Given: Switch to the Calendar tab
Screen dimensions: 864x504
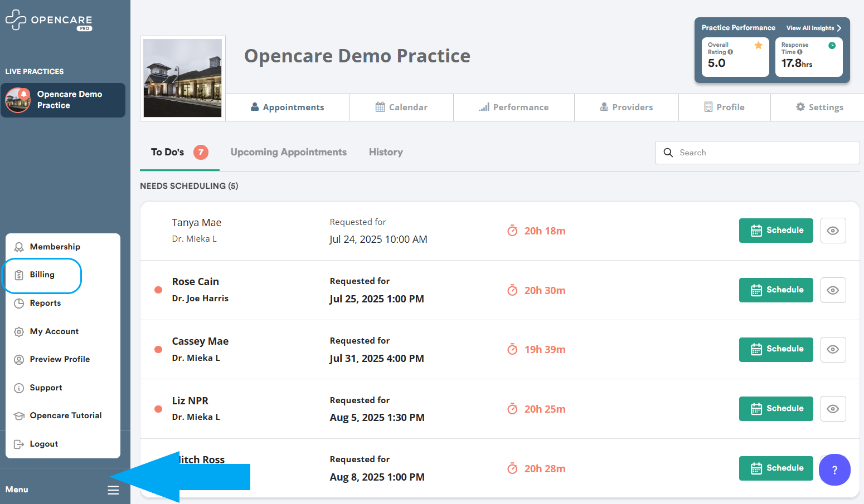Looking at the screenshot, I should [402, 107].
